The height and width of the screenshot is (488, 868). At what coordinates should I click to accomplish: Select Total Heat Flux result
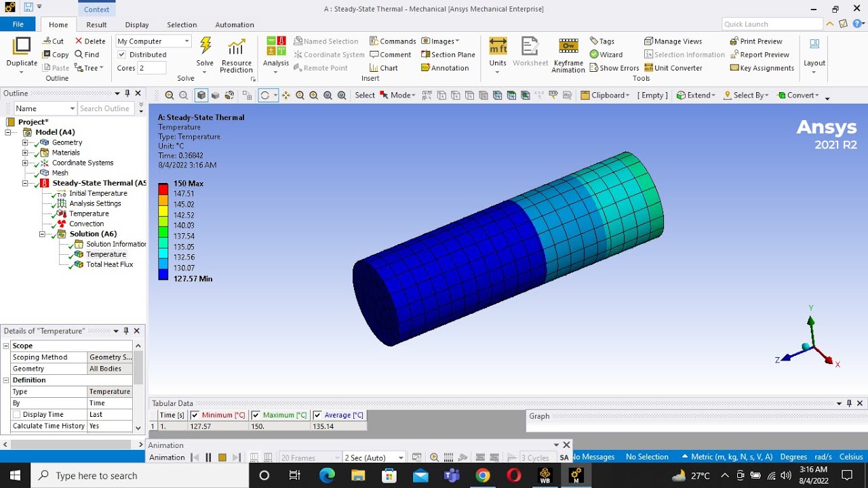[x=110, y=264]
